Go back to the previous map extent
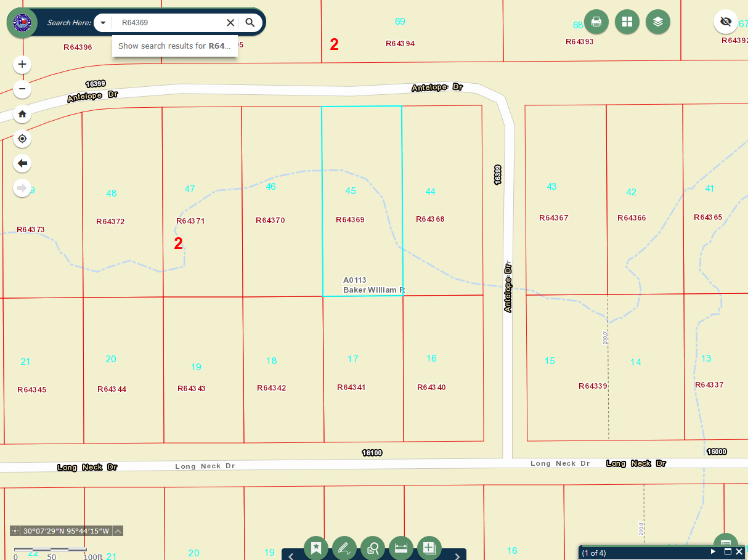 [22, 163]
